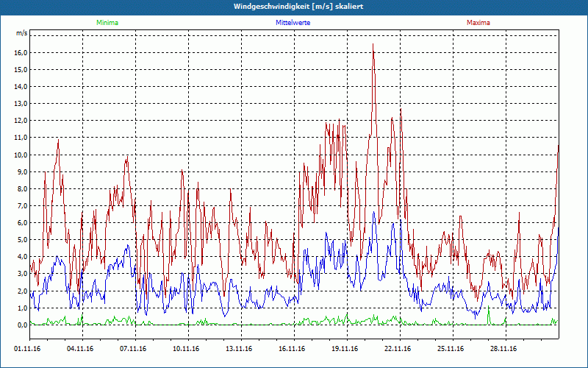
Task: Click the 25.11.16 date label
Action: (x=451, y=349)
